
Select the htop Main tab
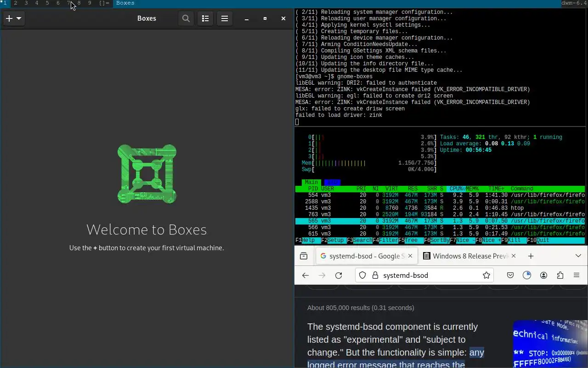311,182
